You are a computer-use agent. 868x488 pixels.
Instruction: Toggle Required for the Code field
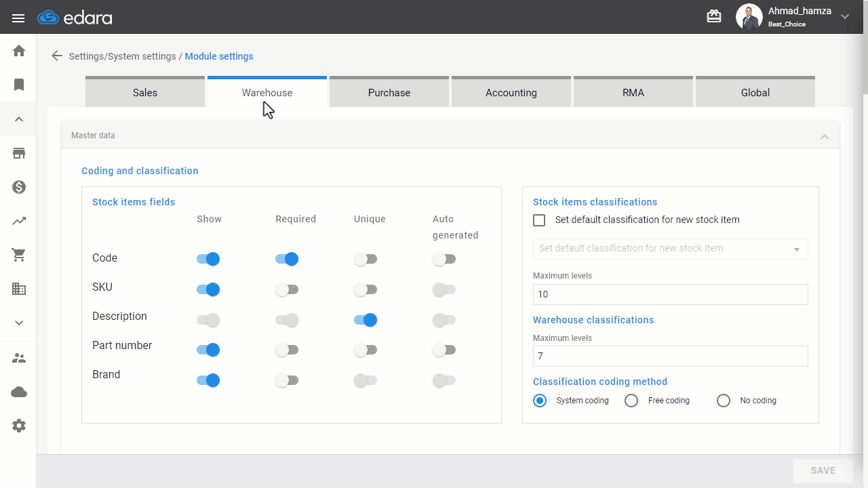tap(287, 259)
